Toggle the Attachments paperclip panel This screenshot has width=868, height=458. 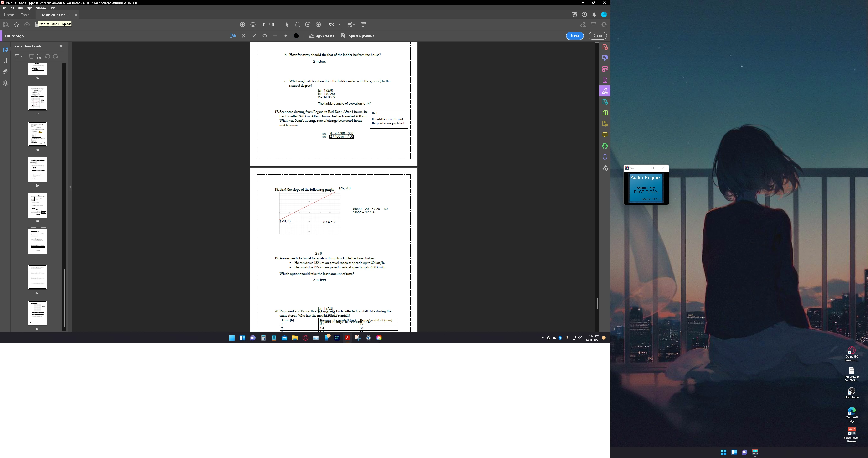5,72
